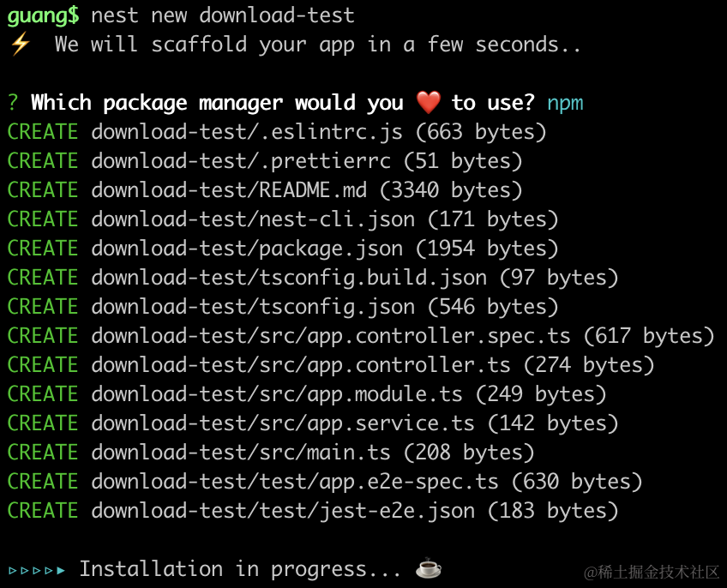Click the red heart emoji
727x588 pixels.
[x=428, y=103]
